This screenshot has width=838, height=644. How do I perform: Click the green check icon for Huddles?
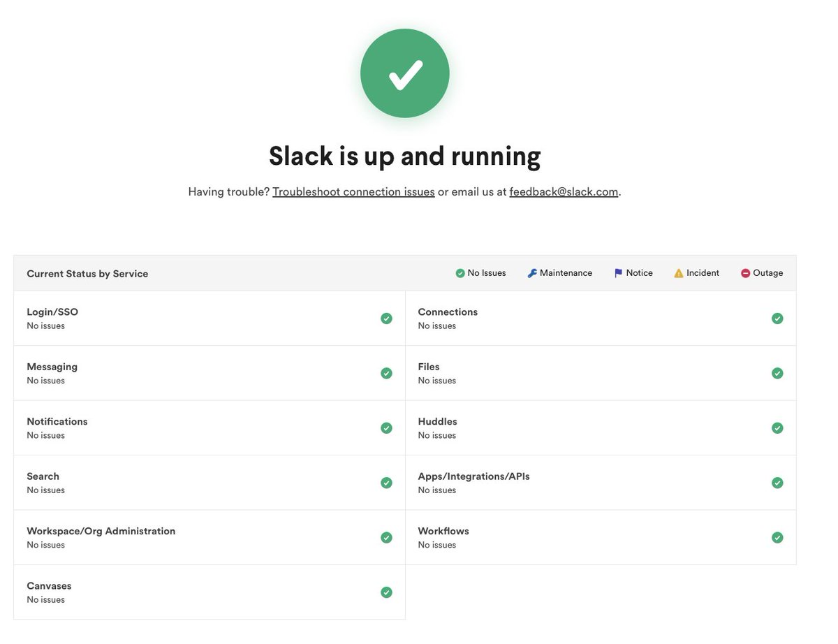[x=777, y=428]
